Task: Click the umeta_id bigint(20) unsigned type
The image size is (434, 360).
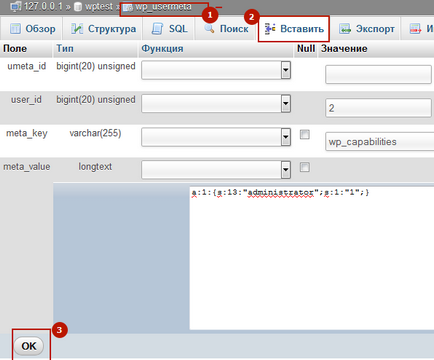Action: 96,66
